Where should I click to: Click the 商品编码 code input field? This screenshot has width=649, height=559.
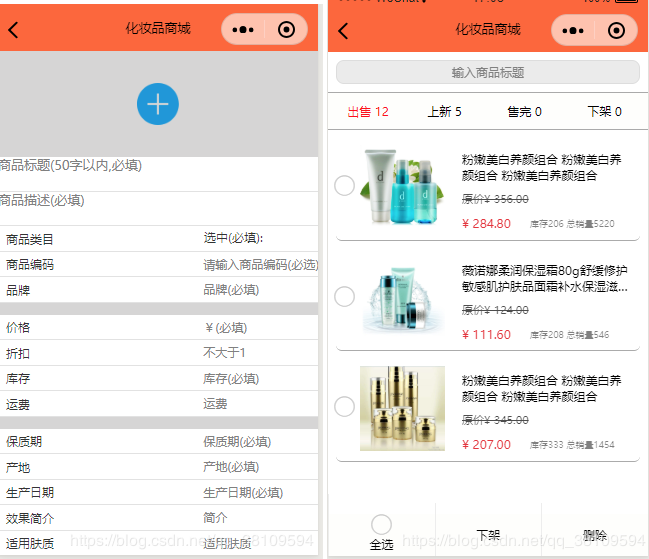(260, 264)
